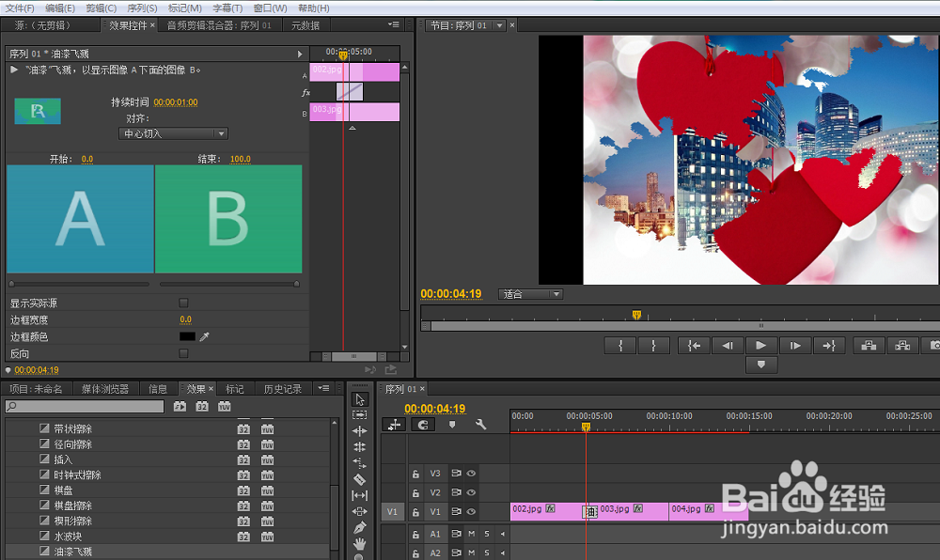
Task: Toggle nest sequence insert button in timeline
Action: (x=395, y=425)
